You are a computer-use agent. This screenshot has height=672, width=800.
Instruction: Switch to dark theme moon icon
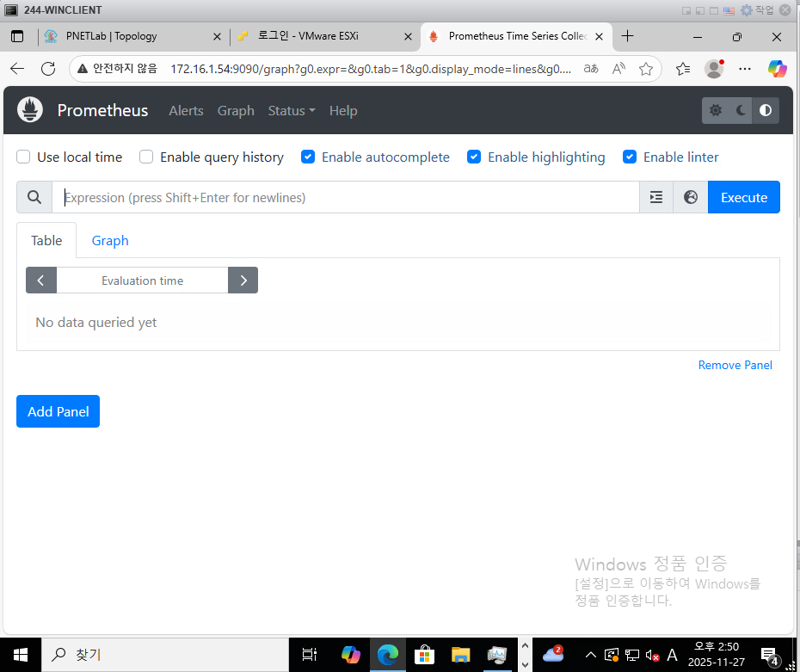[x=741, y=110]
